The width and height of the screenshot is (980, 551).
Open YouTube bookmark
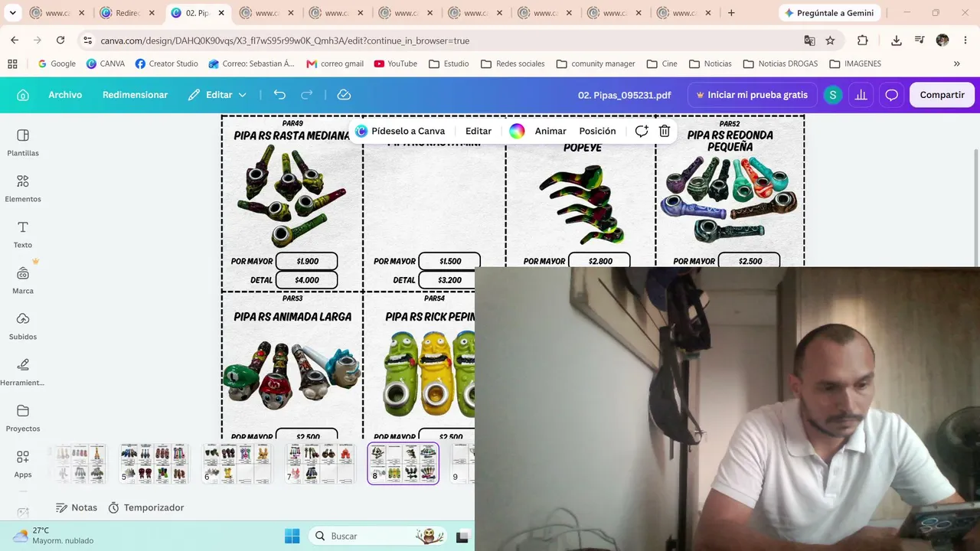pyautogui.click(x=396, y=64)
